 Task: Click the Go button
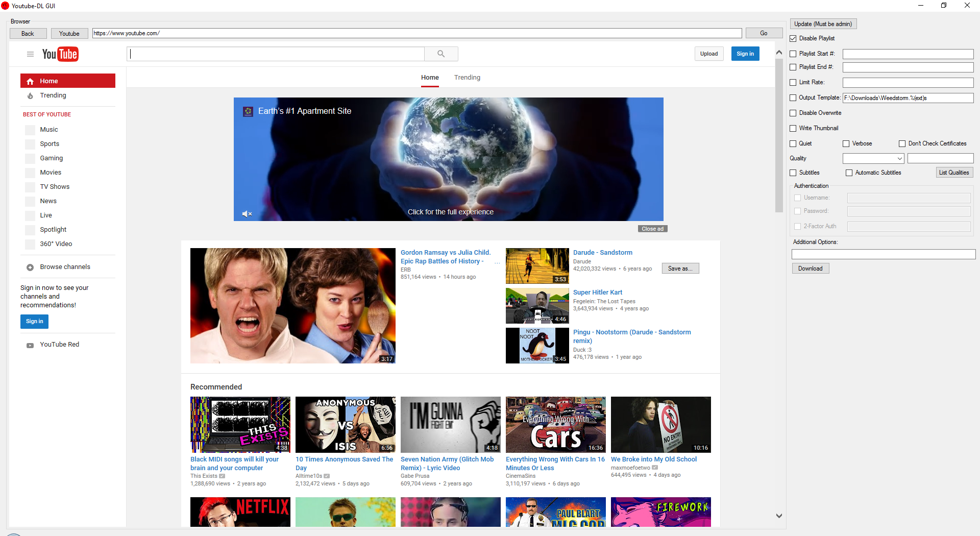[764, 33]
